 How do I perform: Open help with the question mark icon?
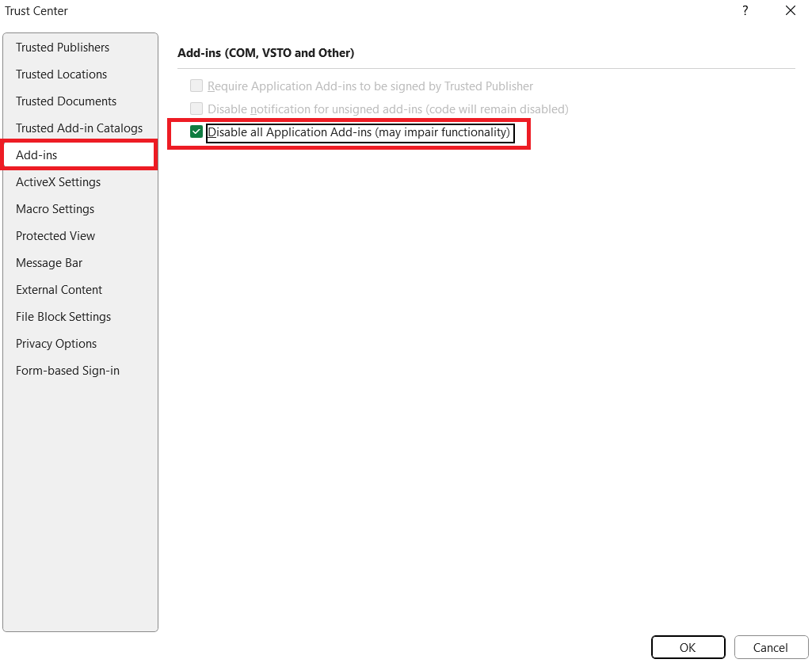coord(745,10)
